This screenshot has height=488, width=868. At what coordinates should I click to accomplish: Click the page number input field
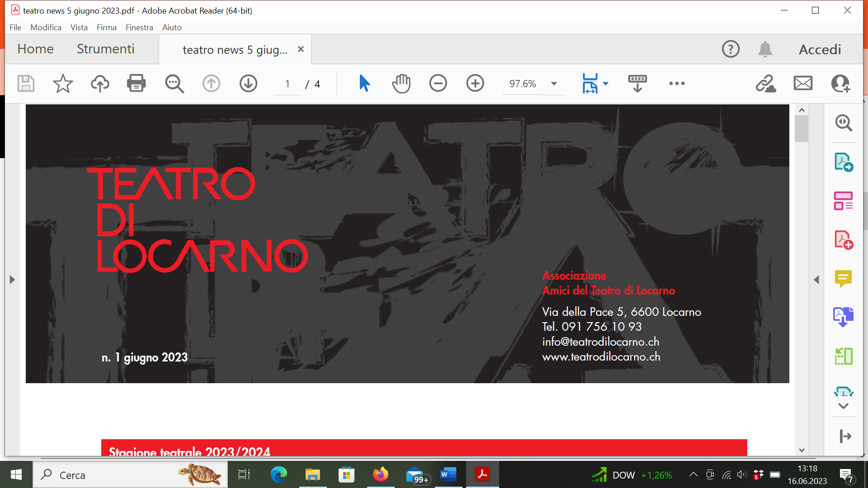tap(288, 84)
